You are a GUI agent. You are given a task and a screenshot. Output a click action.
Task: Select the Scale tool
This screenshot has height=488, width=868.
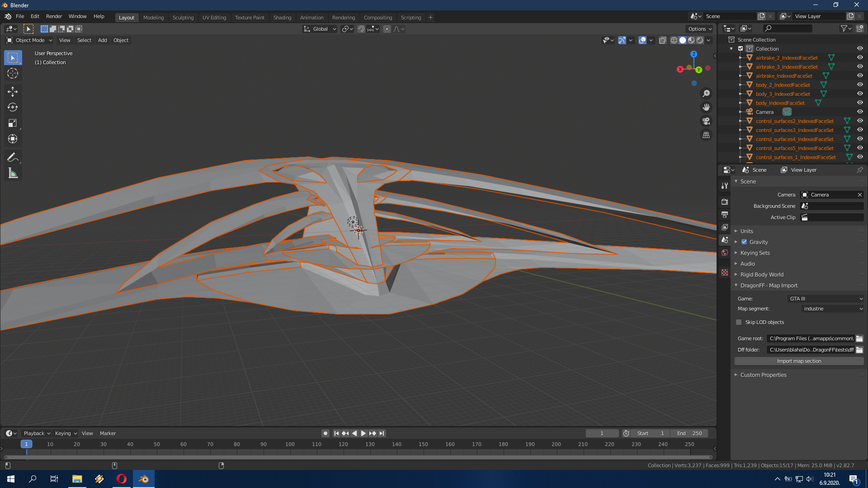point(12,123)
